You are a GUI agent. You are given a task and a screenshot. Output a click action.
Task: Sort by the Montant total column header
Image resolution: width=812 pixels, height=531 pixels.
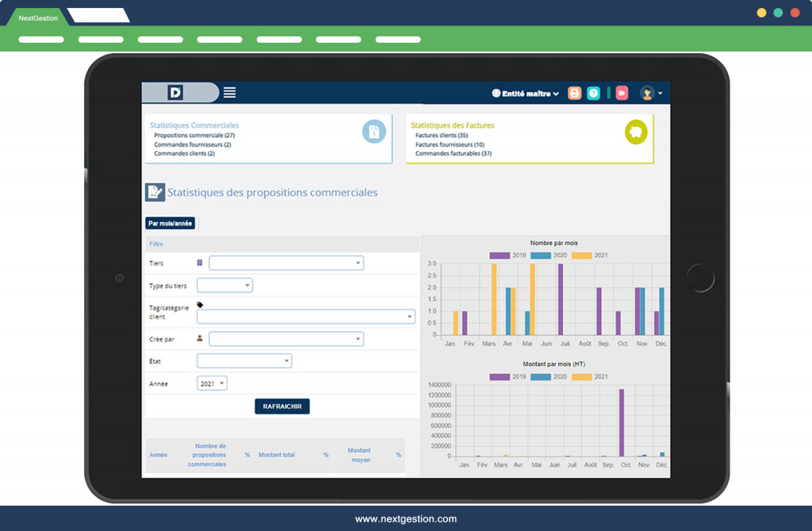coord(277,455)
